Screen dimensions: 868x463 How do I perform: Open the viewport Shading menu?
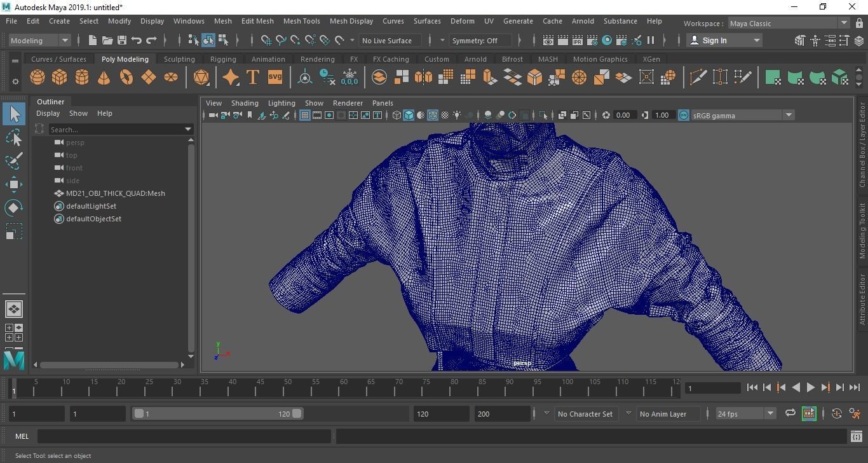click(245, 103)
